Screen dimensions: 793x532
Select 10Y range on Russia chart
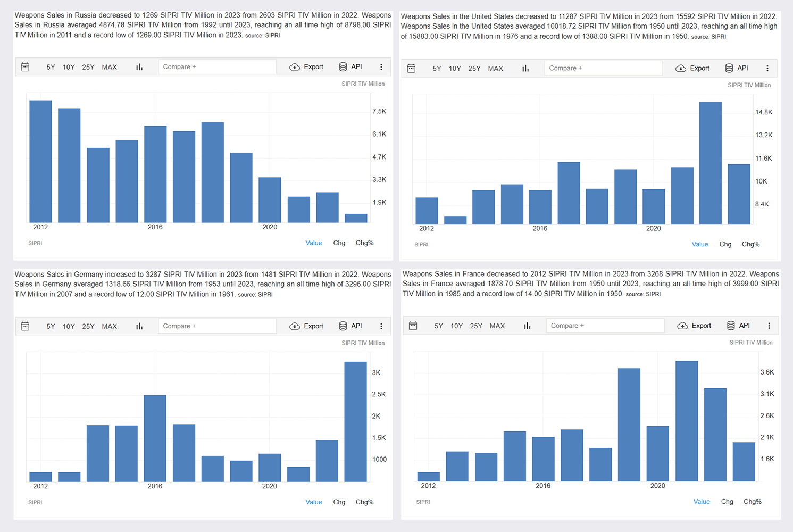tap(69, 67)
